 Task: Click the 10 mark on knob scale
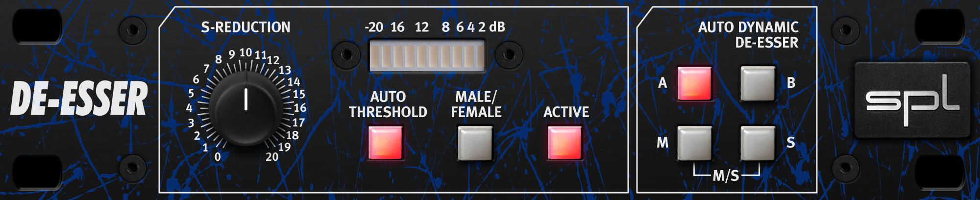245,52
